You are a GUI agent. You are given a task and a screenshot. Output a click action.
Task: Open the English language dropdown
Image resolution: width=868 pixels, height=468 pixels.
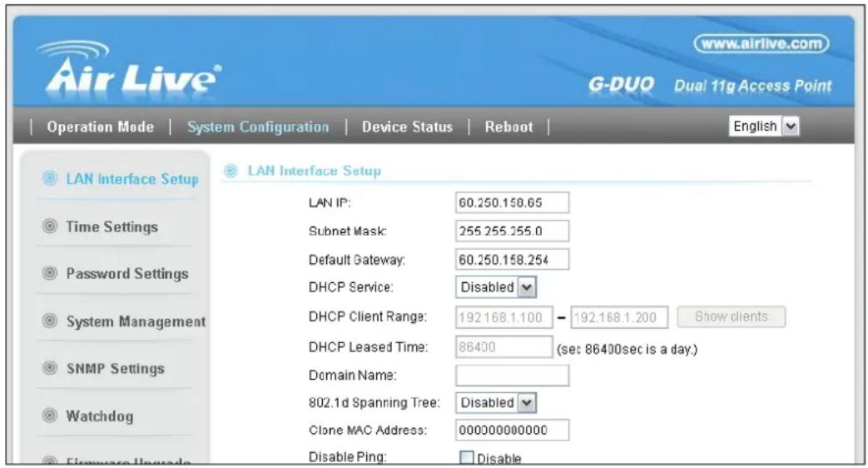764,127
